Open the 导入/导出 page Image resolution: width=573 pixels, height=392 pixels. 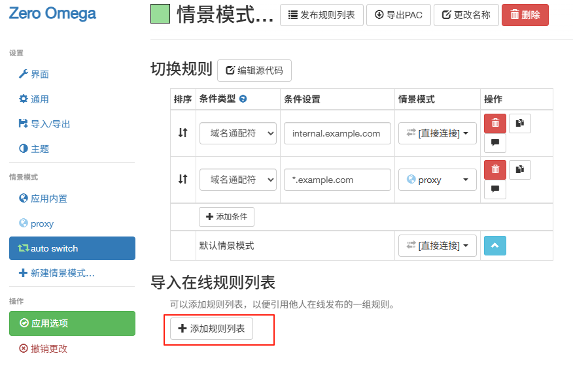pyautogui.click(x=50, y=124)
